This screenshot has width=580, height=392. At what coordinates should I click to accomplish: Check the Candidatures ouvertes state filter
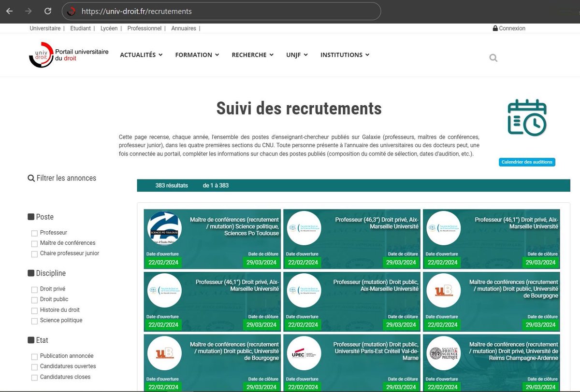click(x=34, y=366)
